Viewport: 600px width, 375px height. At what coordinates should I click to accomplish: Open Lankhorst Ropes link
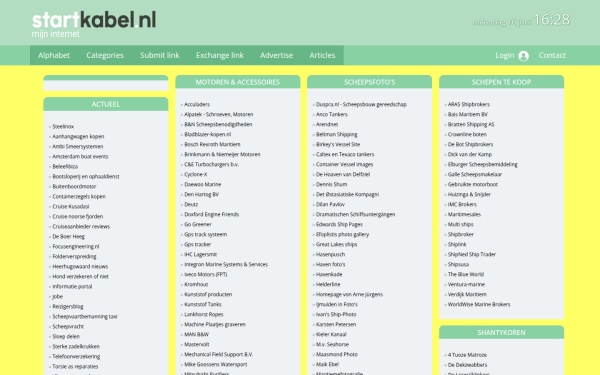[204, 314]
